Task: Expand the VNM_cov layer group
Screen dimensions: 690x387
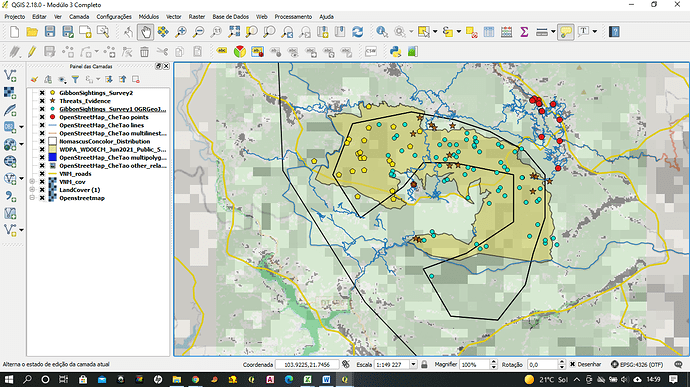Action: click(x=32, y=181)
